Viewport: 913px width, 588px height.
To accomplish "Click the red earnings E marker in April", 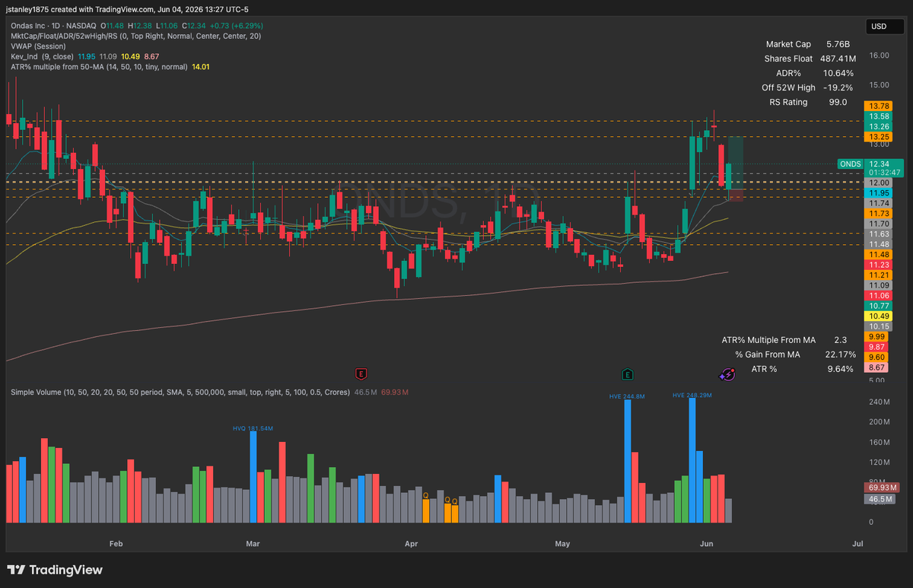I will point(362,373).
